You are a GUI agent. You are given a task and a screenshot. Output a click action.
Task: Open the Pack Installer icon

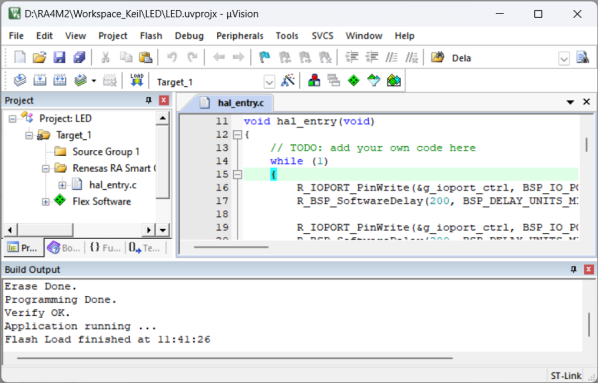point(394,80)
